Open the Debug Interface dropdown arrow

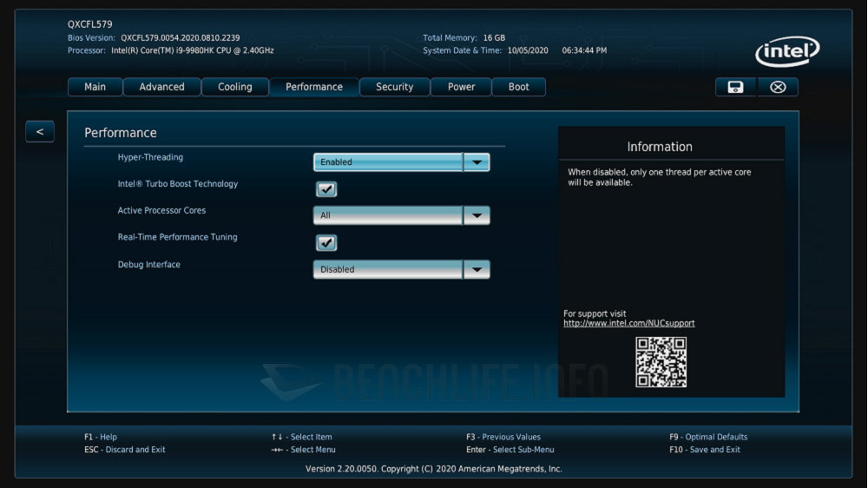(x=477, y=270)
